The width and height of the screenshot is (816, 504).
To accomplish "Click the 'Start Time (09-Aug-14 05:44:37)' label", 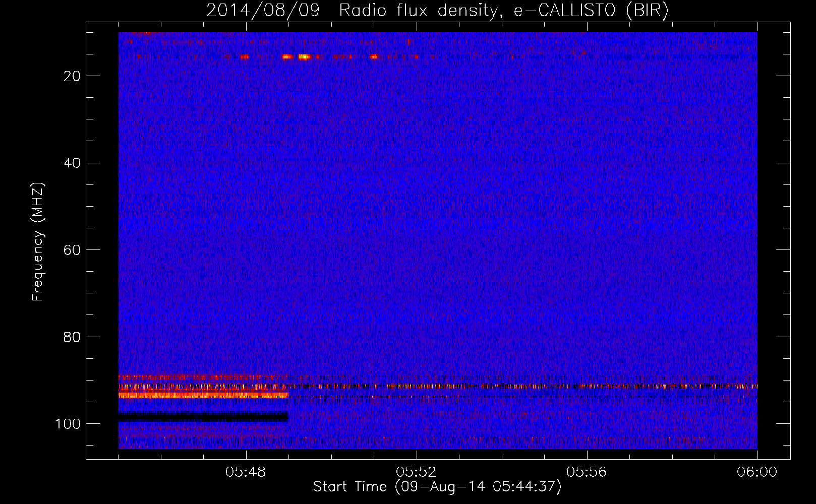I will [437, 487].
